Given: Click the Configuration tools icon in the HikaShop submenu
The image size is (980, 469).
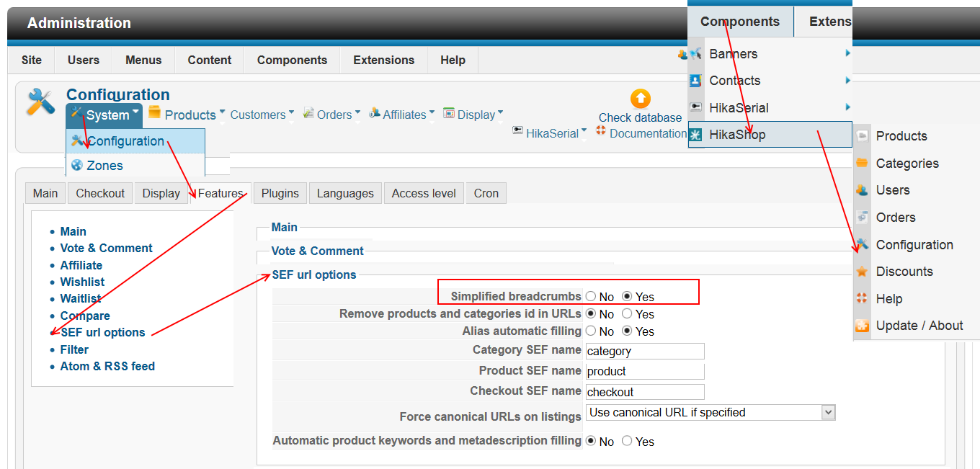Looking at the screenshot, I should (x=862, y=245).
